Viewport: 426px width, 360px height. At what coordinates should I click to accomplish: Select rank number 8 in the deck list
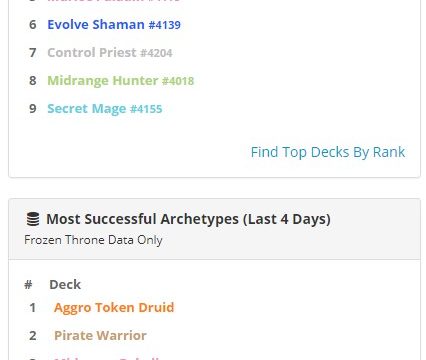pyautogui.click(x=33, y=81)
